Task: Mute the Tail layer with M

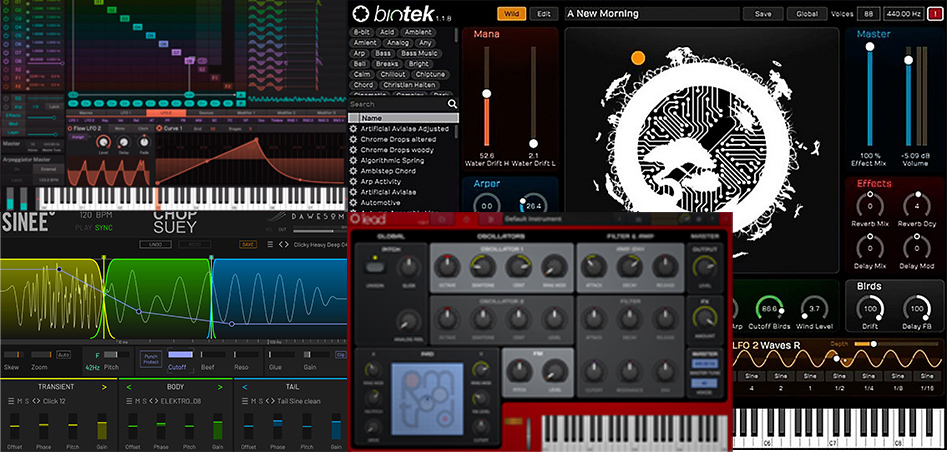Action: pyautogui.click(x=254, y=401)
